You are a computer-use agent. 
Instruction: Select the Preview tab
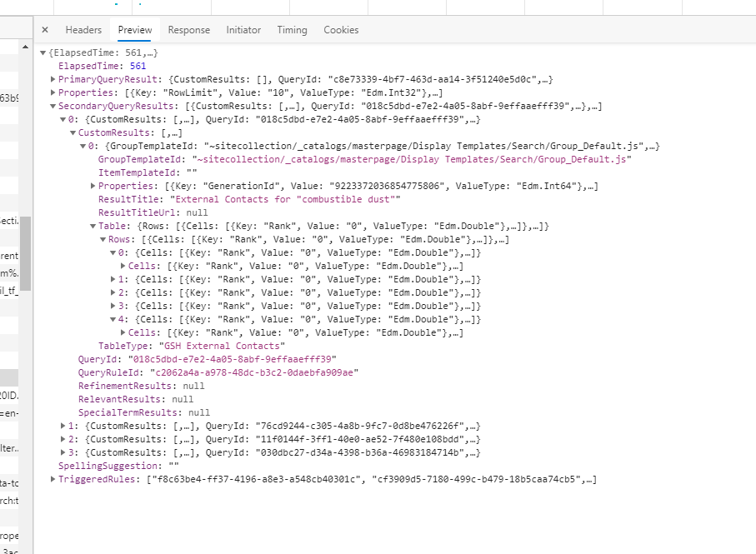coord(135,30)
